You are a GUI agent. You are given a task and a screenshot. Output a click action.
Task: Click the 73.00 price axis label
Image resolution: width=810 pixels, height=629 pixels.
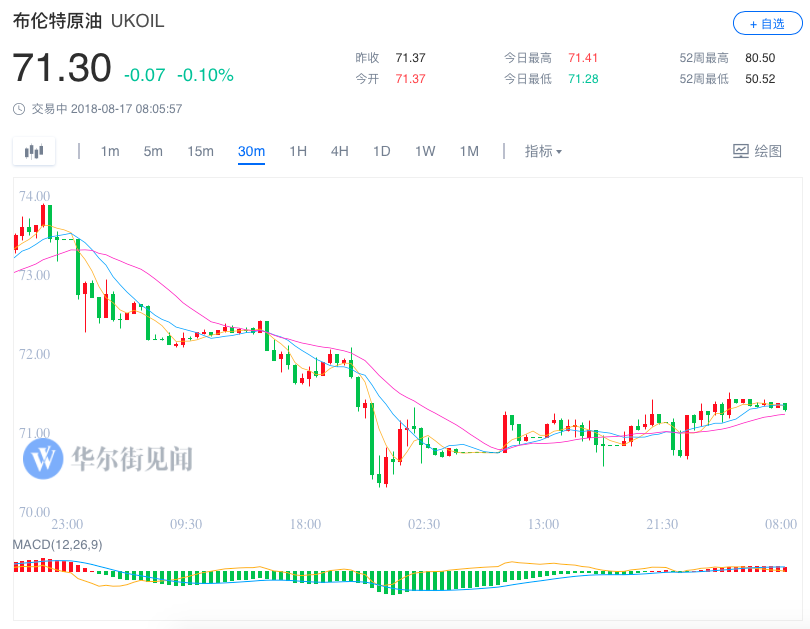35,275
